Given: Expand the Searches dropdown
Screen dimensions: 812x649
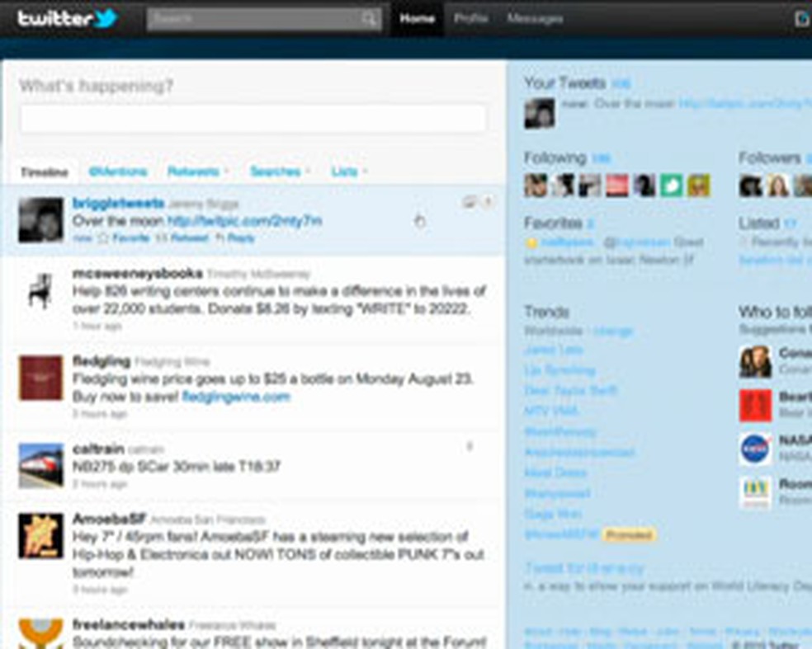Looking at the screenshot, I should pyautogui.click(x=277, y=171).
